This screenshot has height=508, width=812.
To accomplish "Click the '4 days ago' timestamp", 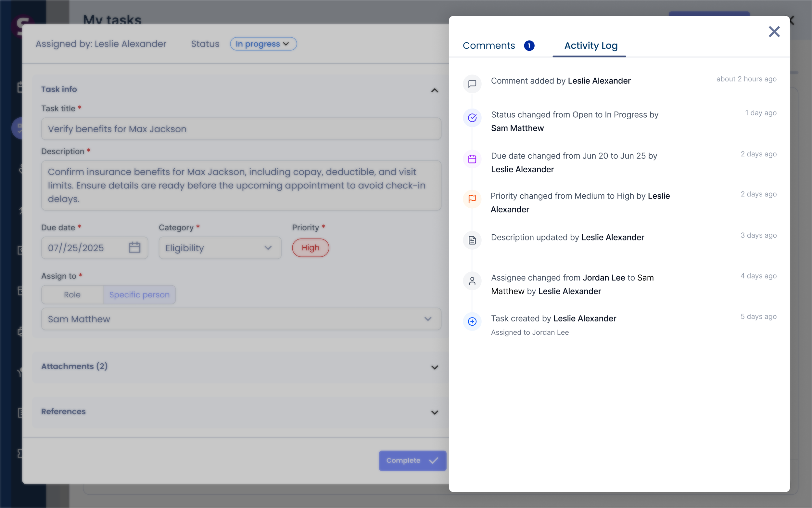I will (x=758, y=276).
